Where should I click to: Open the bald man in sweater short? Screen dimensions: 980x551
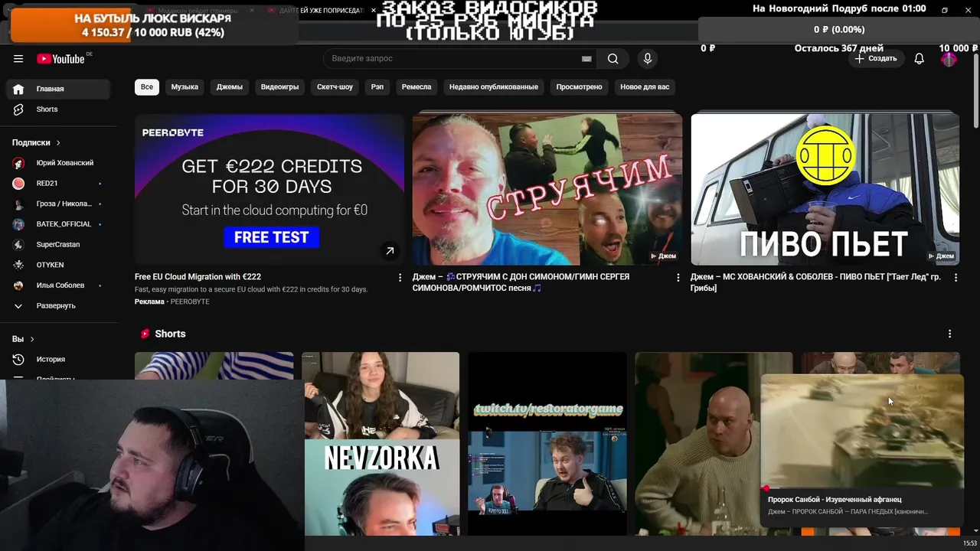(697, 444)
